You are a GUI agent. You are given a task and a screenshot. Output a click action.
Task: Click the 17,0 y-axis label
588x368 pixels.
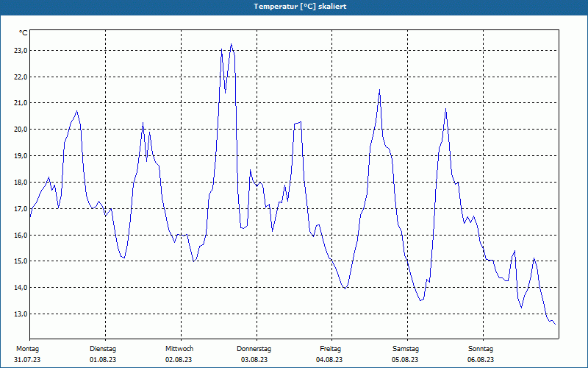pyautogui.click(x=21, y=209)
